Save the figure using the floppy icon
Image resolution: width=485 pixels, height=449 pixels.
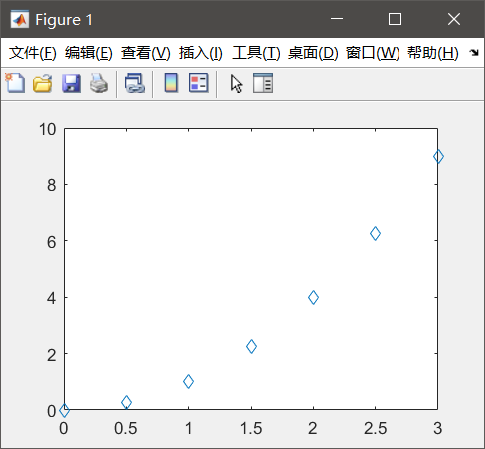point(71,83)
